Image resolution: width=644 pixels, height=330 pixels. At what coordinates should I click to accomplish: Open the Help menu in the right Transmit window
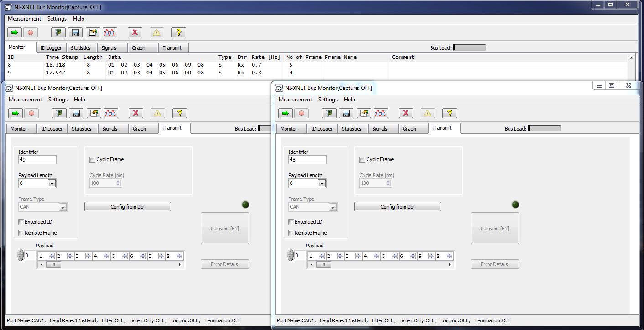[x=350, y=100]
